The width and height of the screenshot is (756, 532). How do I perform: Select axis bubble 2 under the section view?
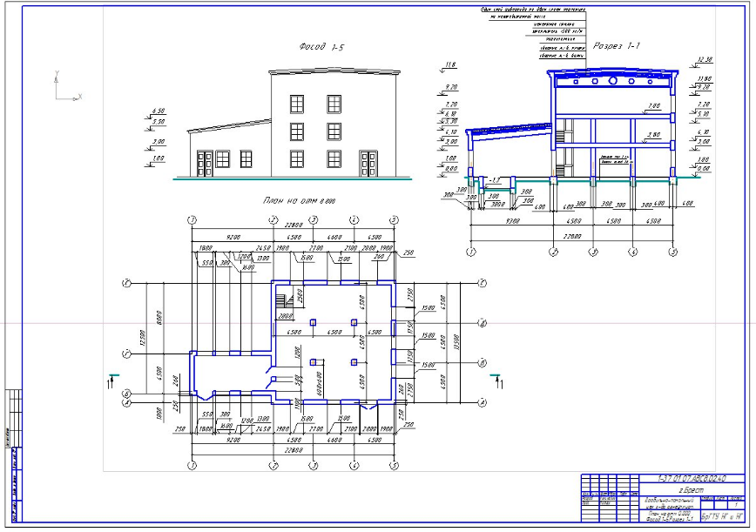click(x=554, y=252)
